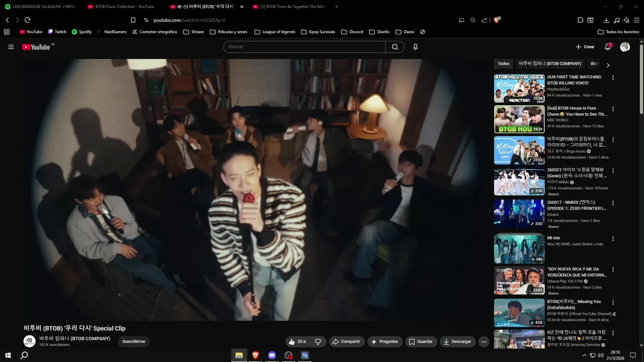Open the browser main menu icon
The image size is (644, 362).
[x=636, y=20]
